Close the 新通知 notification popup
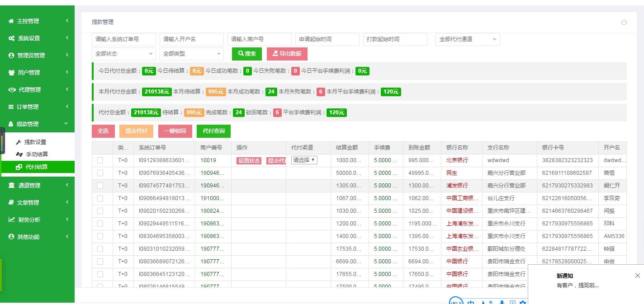Viewport: 644px width, 304px height. click(637, 276)
